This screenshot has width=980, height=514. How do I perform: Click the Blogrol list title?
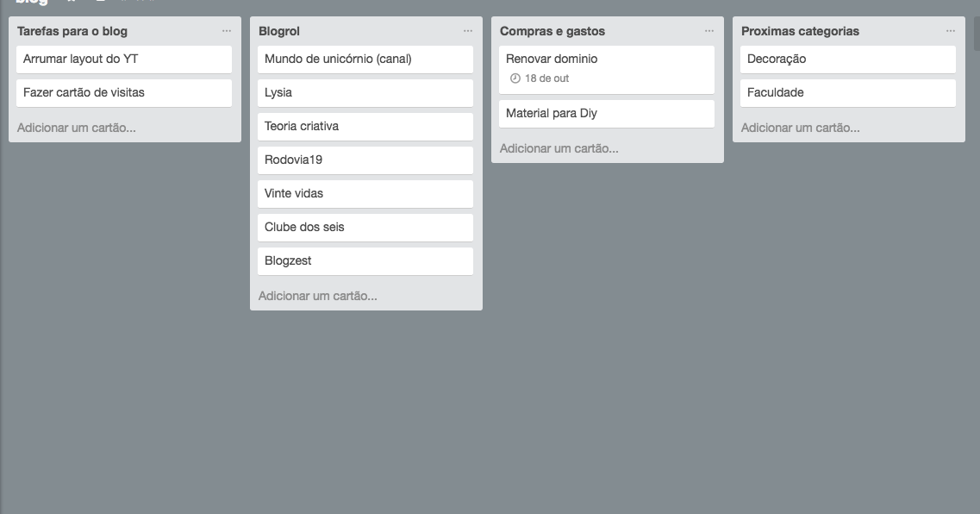click(278, 31)
